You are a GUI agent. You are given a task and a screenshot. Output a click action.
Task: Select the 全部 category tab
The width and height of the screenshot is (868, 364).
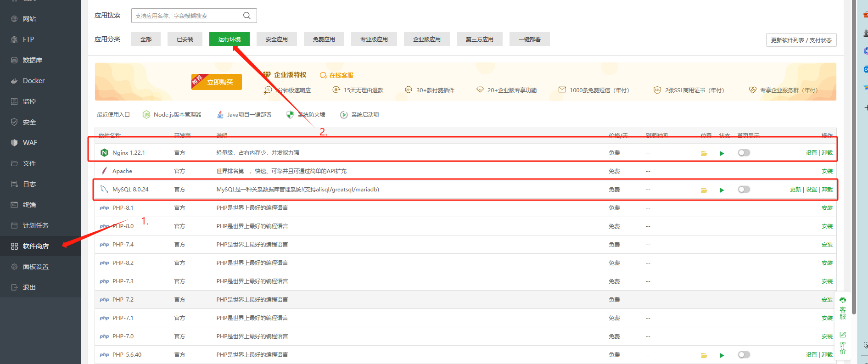coord(146,39)
